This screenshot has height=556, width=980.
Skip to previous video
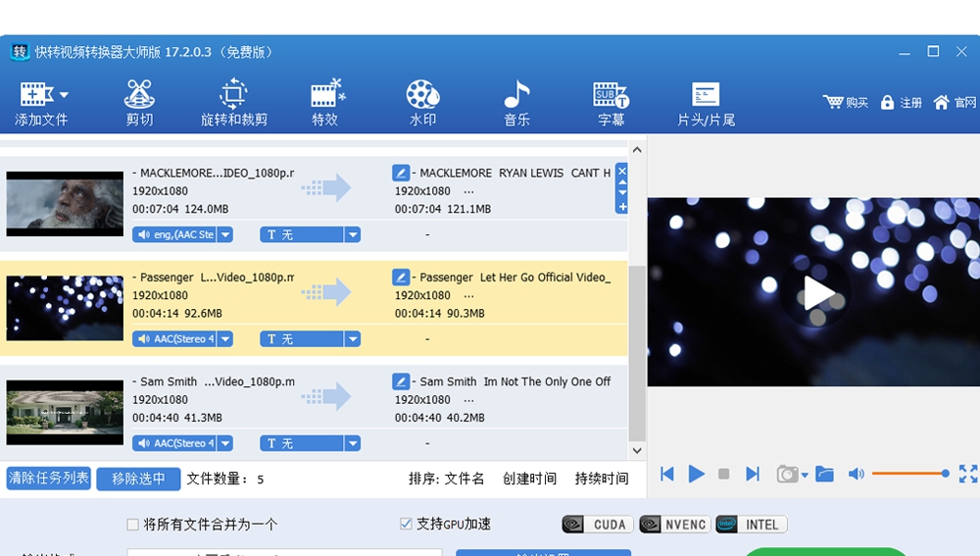[666, 474]
